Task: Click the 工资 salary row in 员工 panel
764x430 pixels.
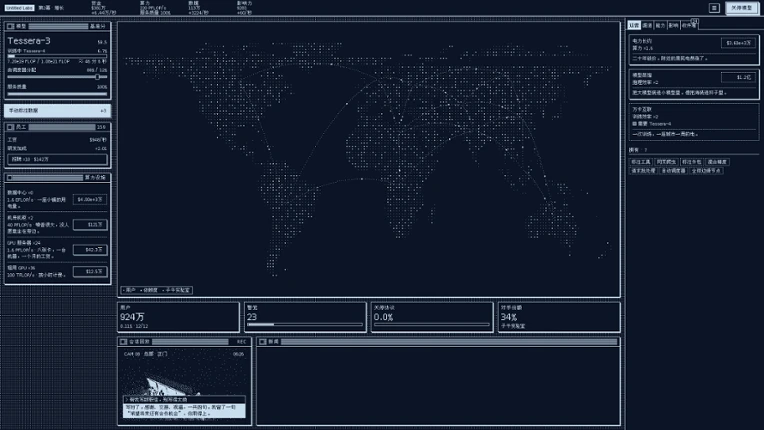Action: [x=57, y=140]
